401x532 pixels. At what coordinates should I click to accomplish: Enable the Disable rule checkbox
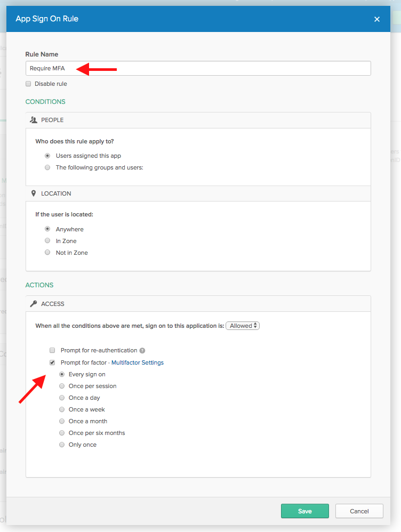point(28,84)
